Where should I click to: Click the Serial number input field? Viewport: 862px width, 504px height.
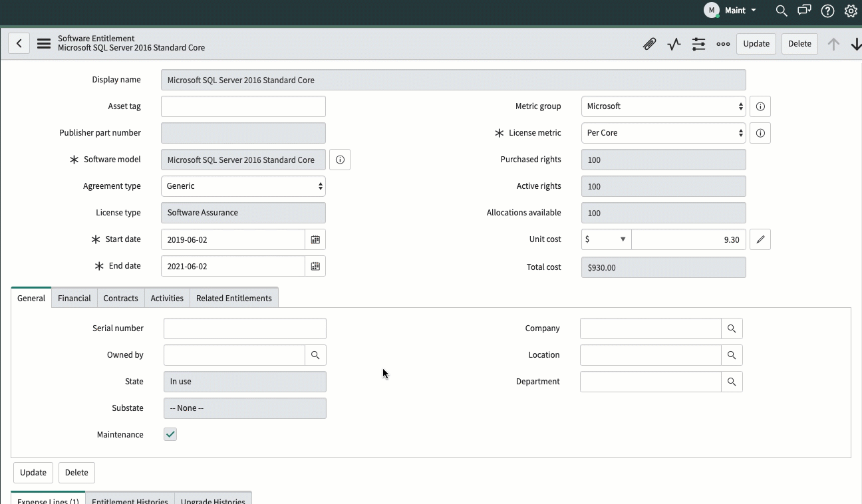[x=245, y=328]
